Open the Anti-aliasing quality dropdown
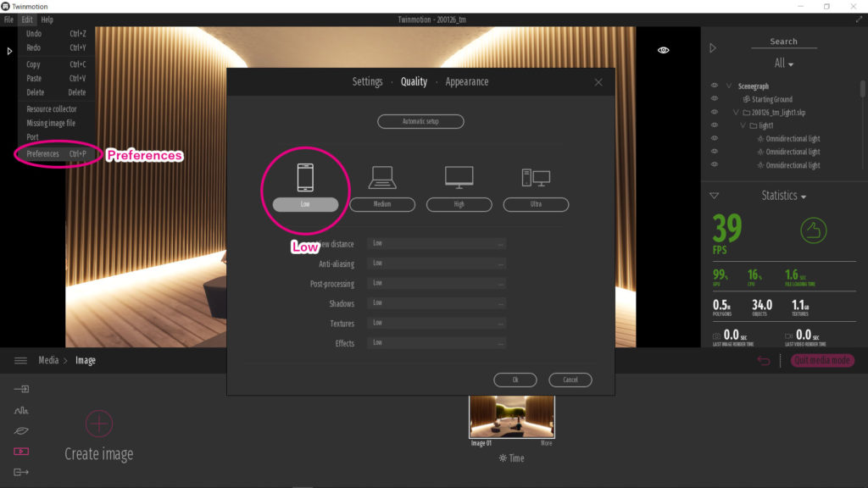 (436, 263)
